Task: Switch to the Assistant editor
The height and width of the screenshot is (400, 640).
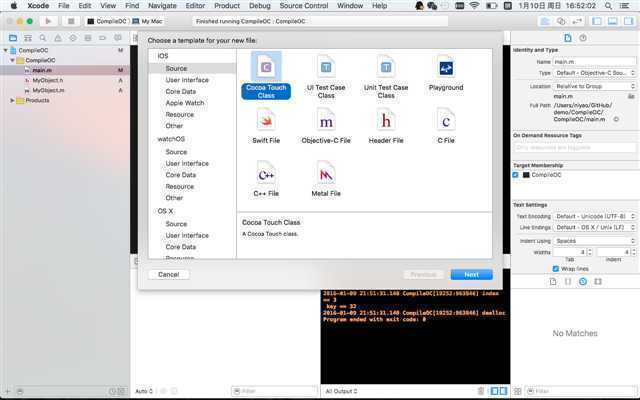Action: click(561, 21)
